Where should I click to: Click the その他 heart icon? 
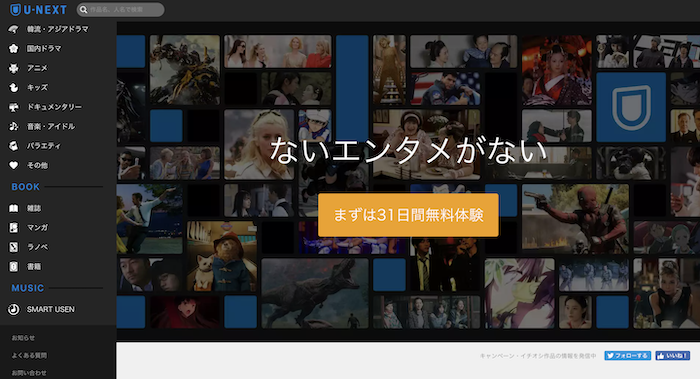13,165
